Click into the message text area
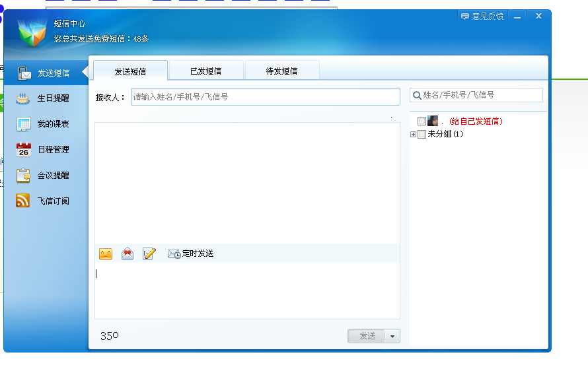 247,291
